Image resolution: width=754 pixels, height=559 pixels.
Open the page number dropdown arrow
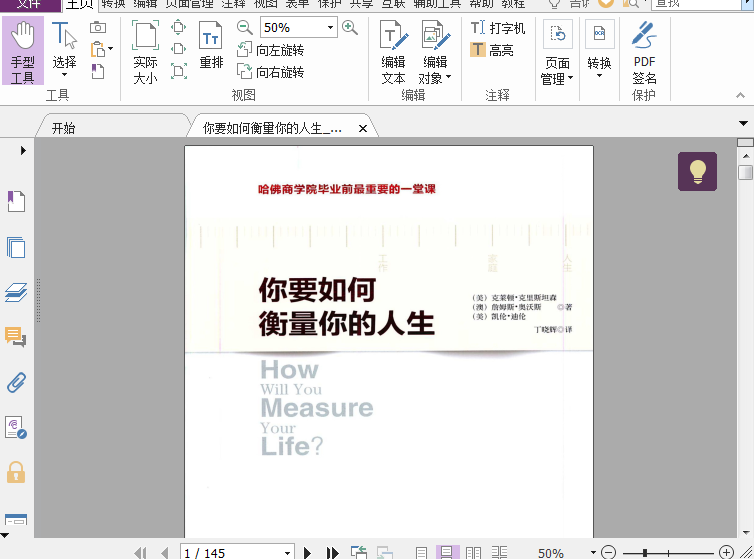click(x=287, y=553)
